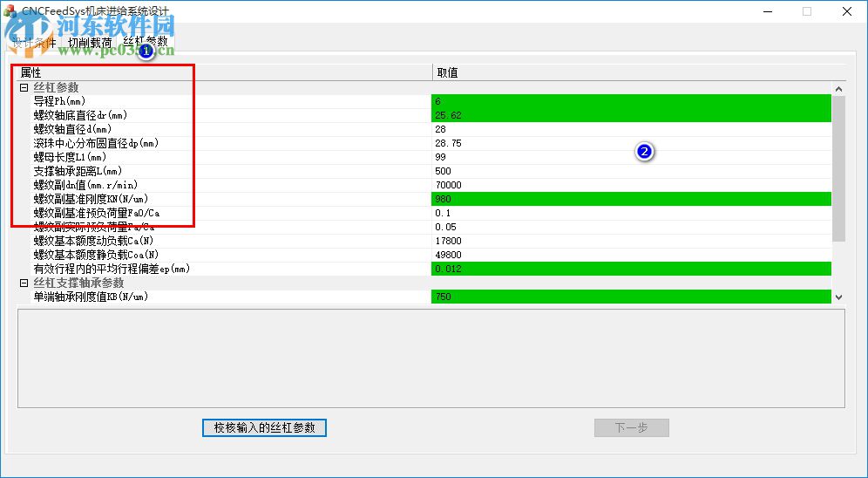Edit the 螺纹副基准刚度KN value 980
This screenshot has width=868, height=478.
pos(631,199)
